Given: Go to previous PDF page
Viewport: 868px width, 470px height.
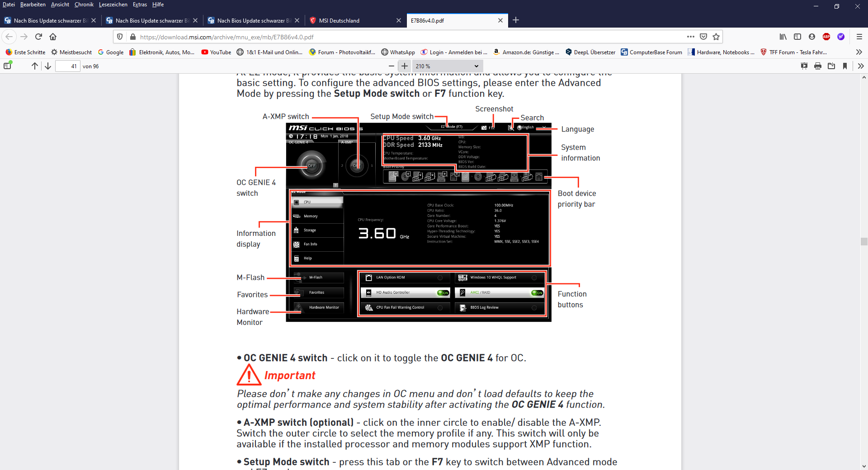Looking at the screenshot, I should (35, 66).
